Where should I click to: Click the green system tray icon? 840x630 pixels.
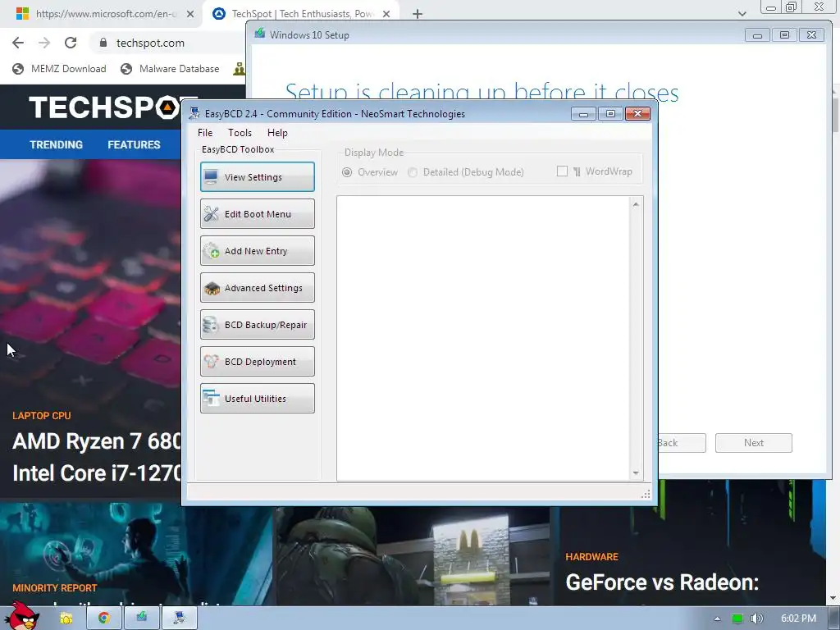pyautogui.click(x=737, y=619)
